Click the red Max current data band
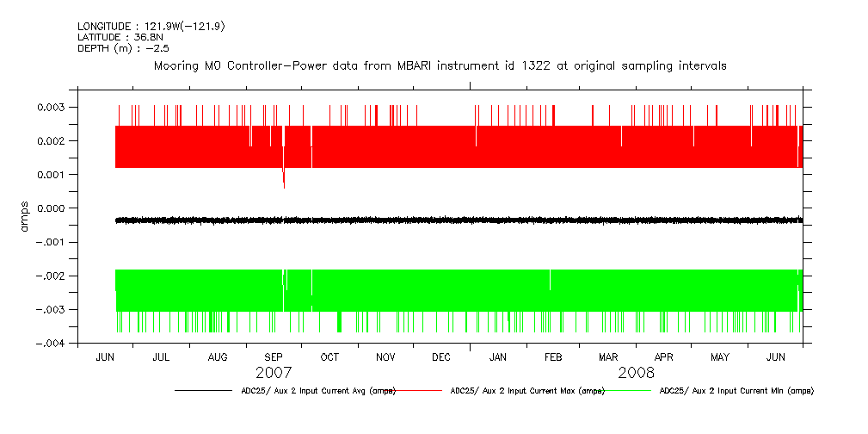This screenshot has height=434, width=868. [456, 147]
